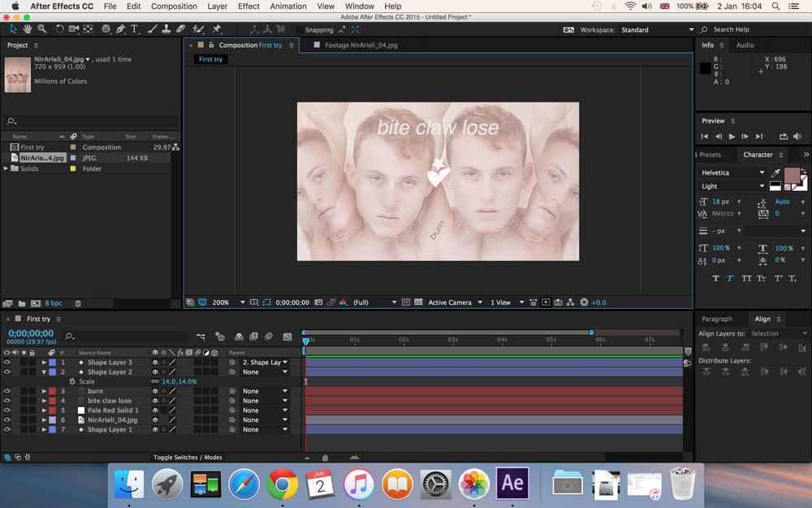Activate the Rotation tool
Screen dimensions: 812x508
pyautogui.click(x=59, y=28)
